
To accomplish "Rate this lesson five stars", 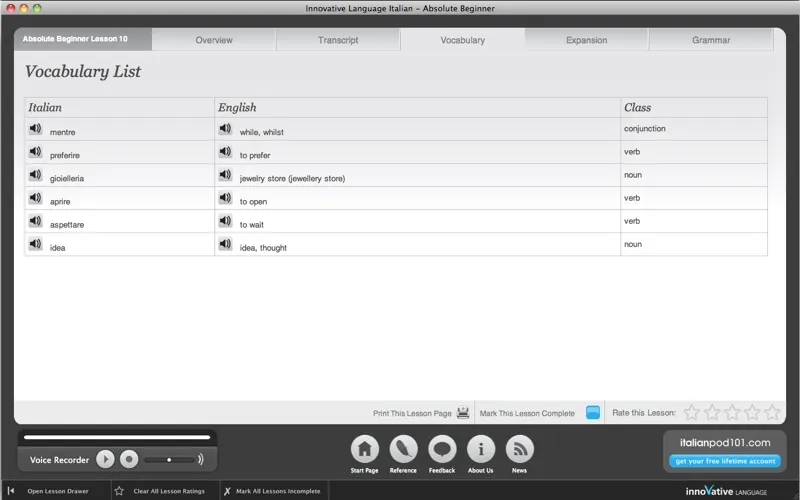I will pyautogui.click(x=772, y=412).
